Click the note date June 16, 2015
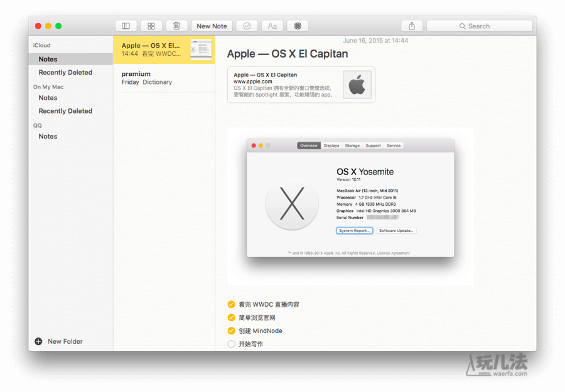The height and width of the screenshot is (392, 565). pyautogui.click(x=375, y=41)
